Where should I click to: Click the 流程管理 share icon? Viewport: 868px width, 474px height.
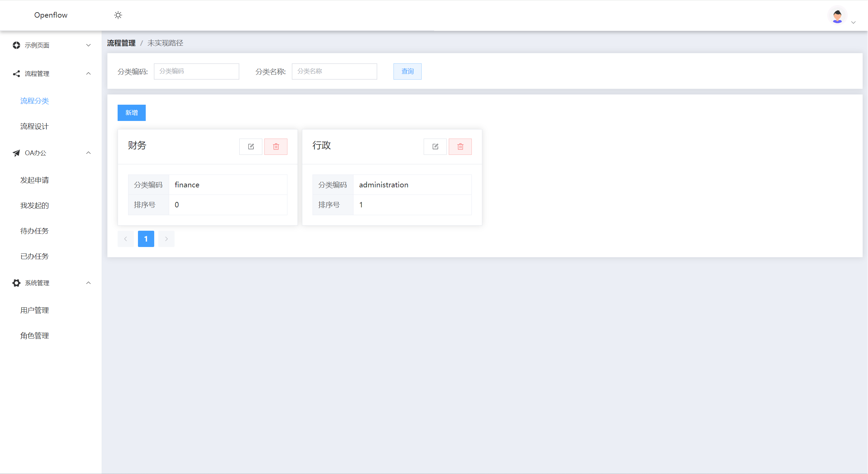[x=16, y=74]
